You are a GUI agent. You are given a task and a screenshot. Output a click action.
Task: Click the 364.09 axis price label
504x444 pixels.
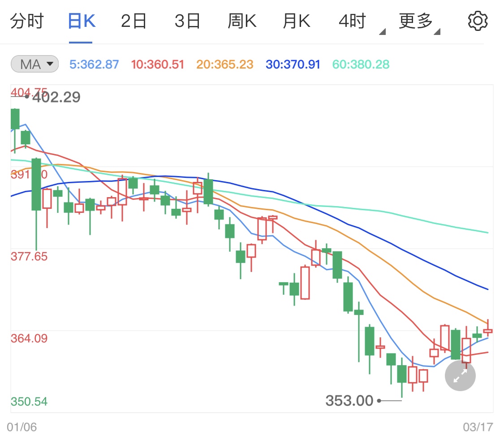pos(29,338)
